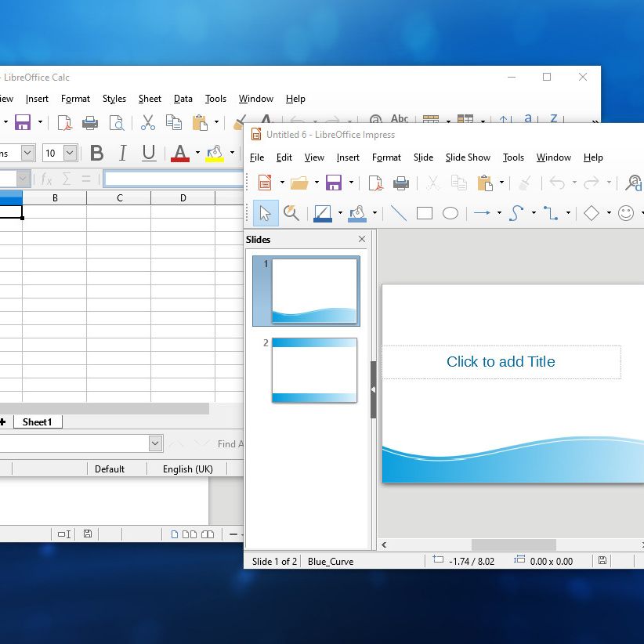Select the Ellipse drawing tool
Viewport: 644px width, 644px height.
pyautogui.click(x=450, y=213)
